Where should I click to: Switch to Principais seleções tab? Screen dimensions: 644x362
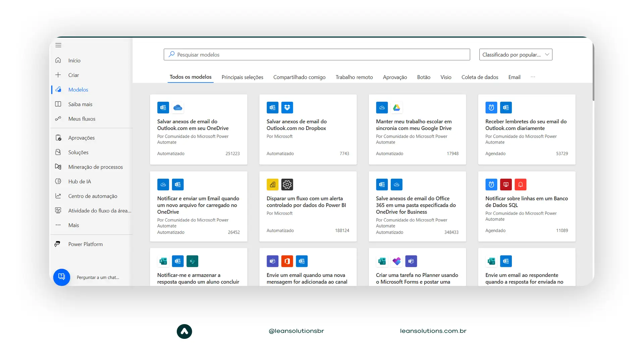[x=243, y=77]
